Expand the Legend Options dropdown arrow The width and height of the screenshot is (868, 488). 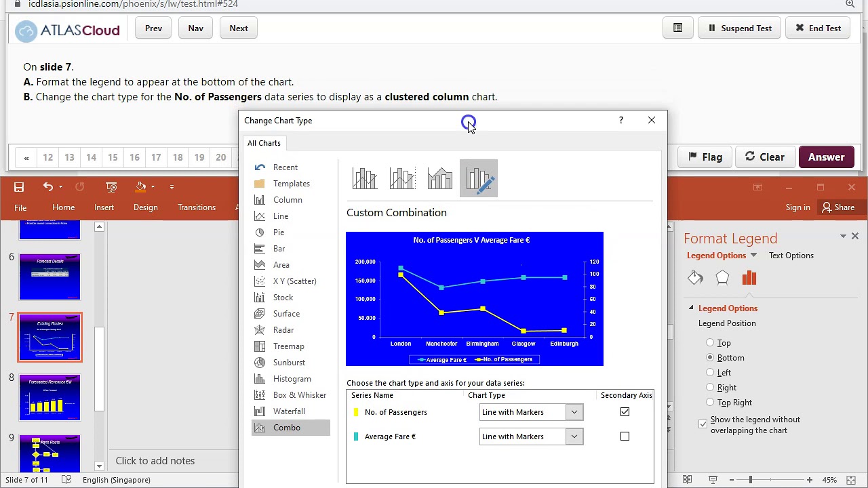tap(753, 256)
